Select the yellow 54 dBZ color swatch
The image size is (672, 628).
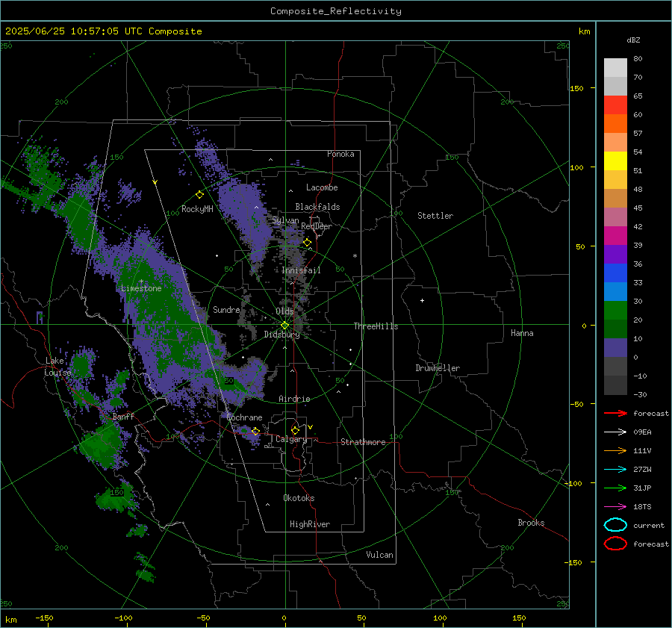click(615, 161)
